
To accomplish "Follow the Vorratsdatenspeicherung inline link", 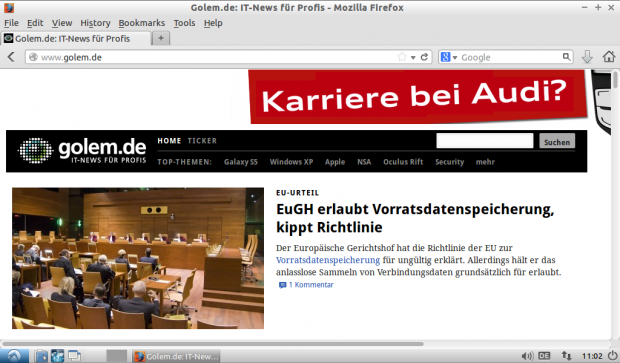I will (328, 260).
